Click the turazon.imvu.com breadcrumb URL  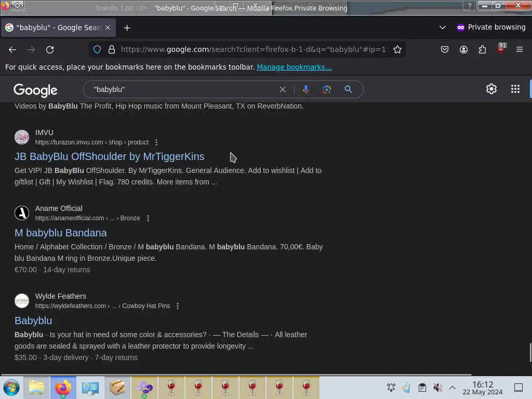[92, 142]
